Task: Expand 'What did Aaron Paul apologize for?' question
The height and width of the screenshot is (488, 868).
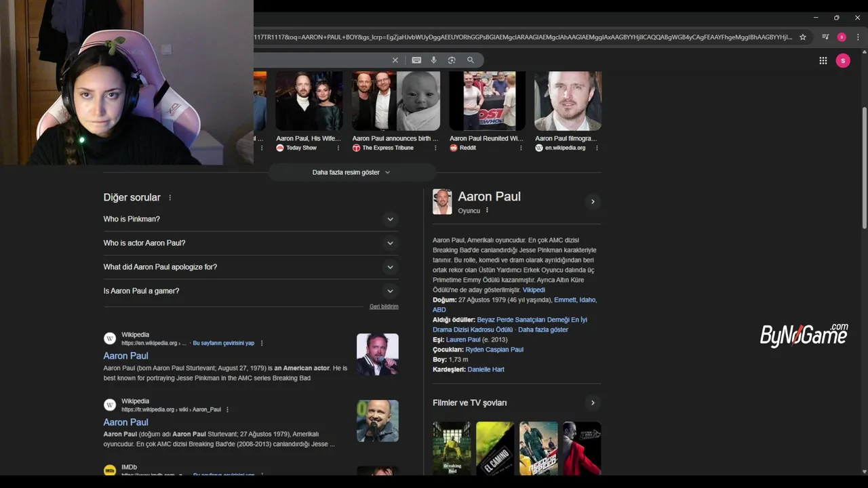Action: (x=251, y=267)
